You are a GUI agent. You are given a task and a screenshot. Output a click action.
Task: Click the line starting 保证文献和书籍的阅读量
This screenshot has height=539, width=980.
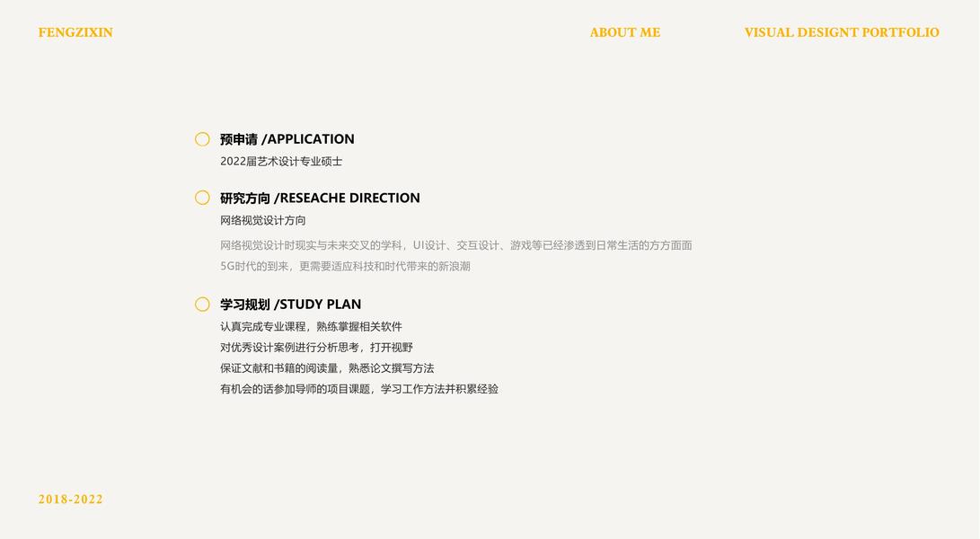point(327,367)
